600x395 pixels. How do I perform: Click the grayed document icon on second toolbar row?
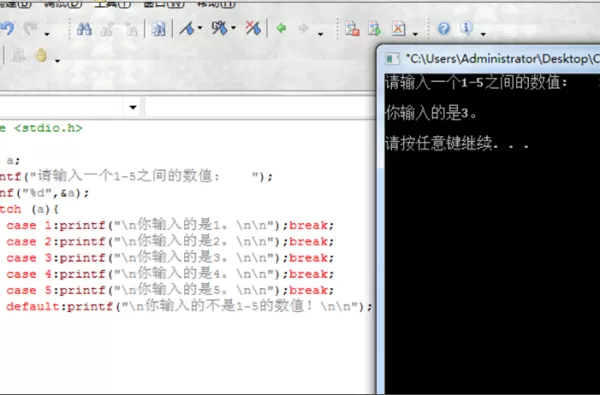pos(17,55)
